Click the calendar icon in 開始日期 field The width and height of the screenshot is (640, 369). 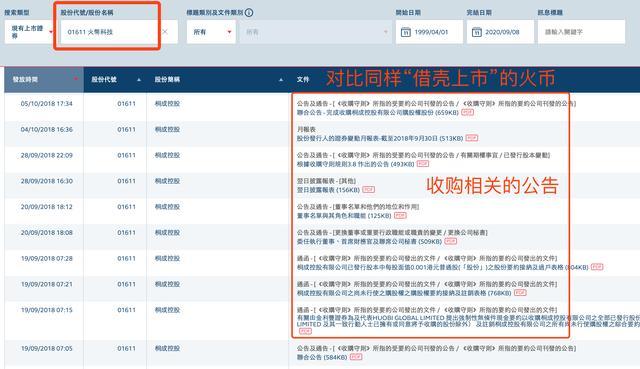pos(406,32)
